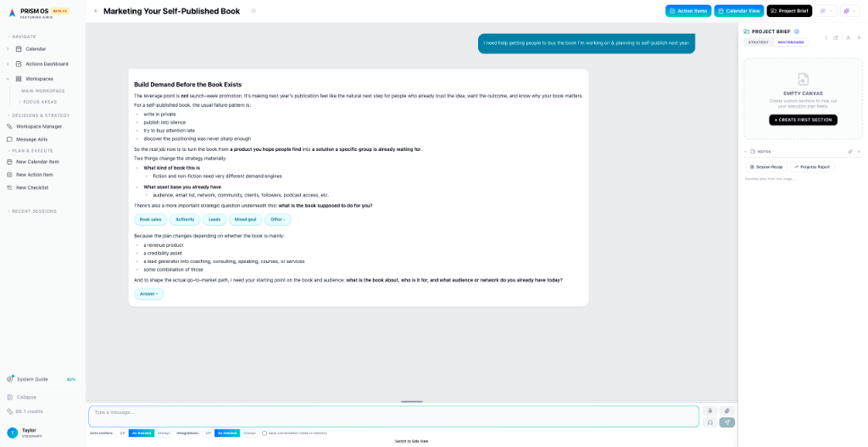Image resolution: width=868 pixels, height=447 pixels.
Task: Click the small icon after the session title
Action: (253, 11)
